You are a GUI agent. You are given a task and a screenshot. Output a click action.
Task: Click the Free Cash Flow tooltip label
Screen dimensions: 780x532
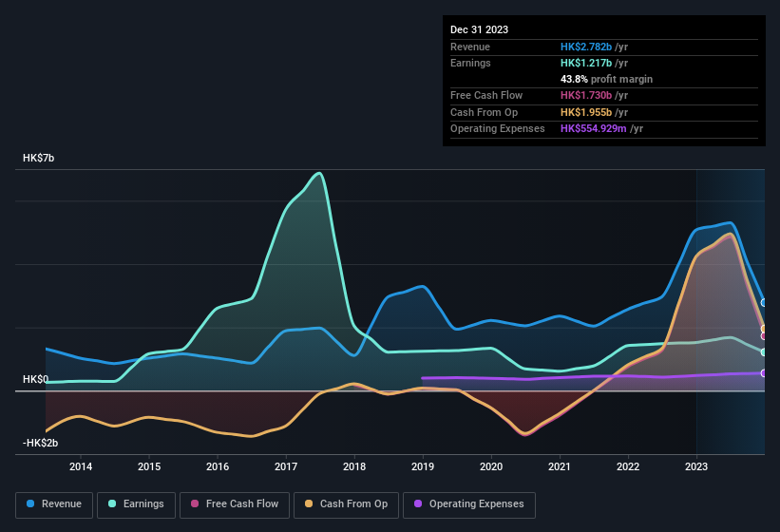coord(486,95)
